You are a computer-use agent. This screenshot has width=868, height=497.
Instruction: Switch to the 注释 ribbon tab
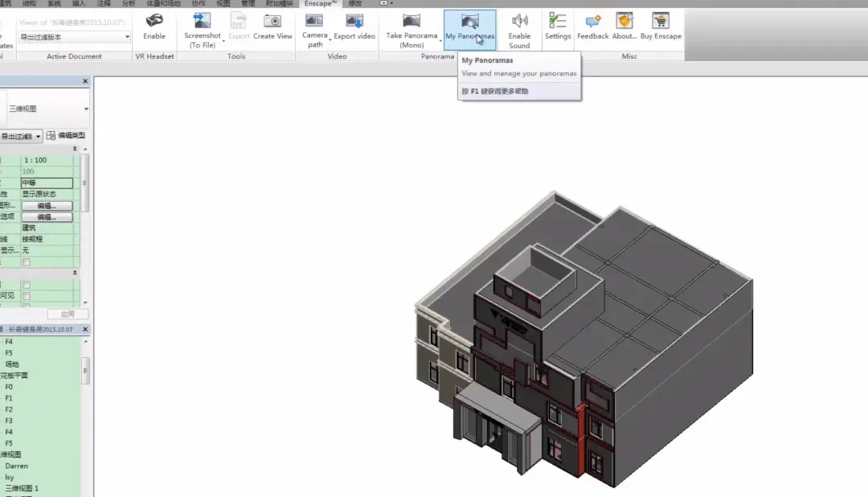[x=104, y=3]
